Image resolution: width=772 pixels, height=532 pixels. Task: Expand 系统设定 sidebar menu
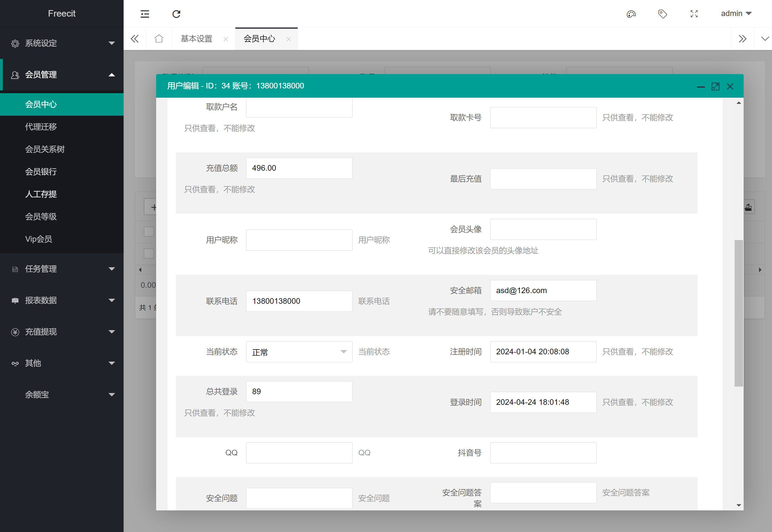(x=62, y=43)
